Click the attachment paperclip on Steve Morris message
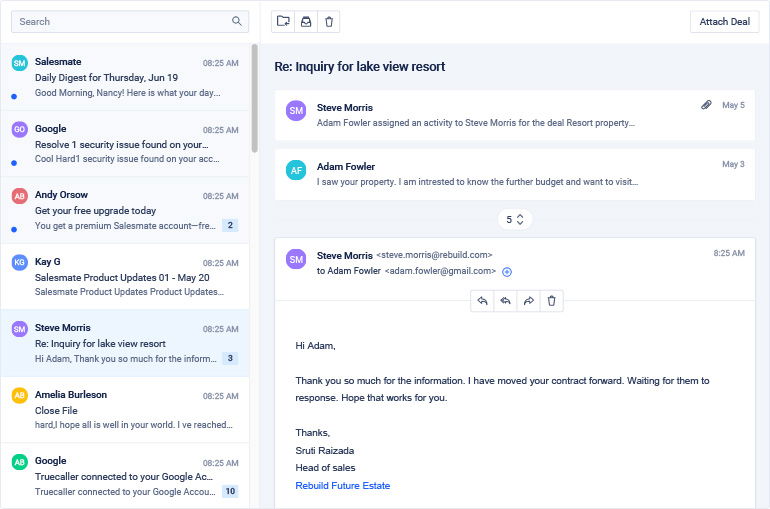Screen dimensions: 770x509 coord(706,105)
